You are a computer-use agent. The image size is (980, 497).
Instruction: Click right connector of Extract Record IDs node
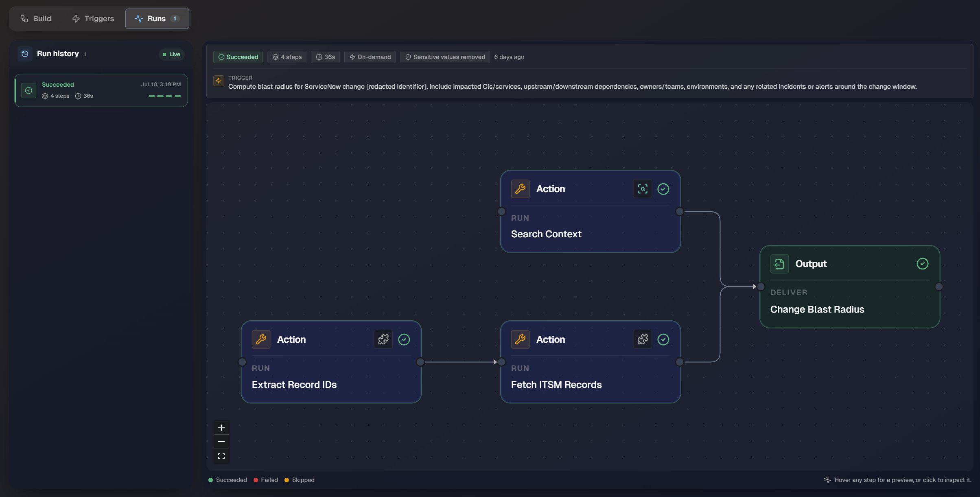click(x=420, y=362)
